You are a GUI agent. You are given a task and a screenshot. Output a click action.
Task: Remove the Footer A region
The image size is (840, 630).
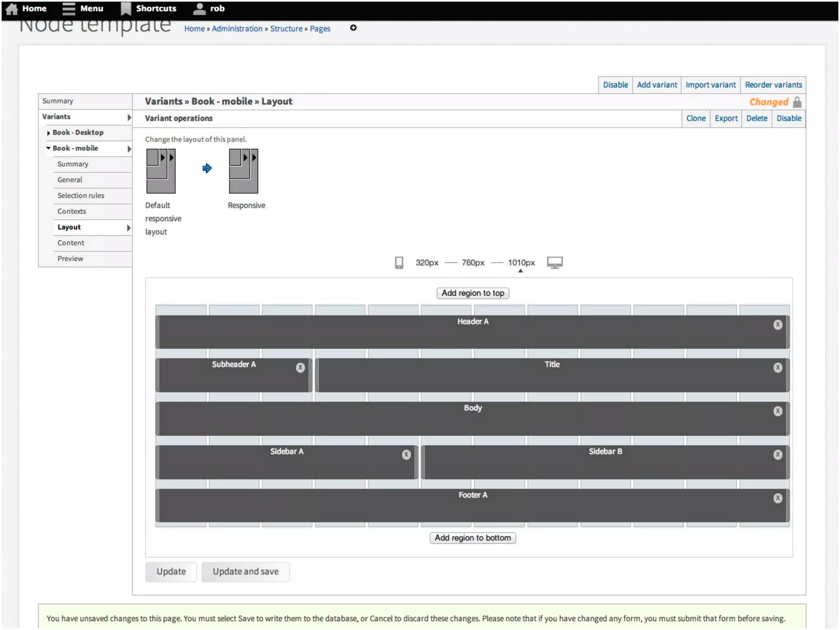tap(777, 498)
